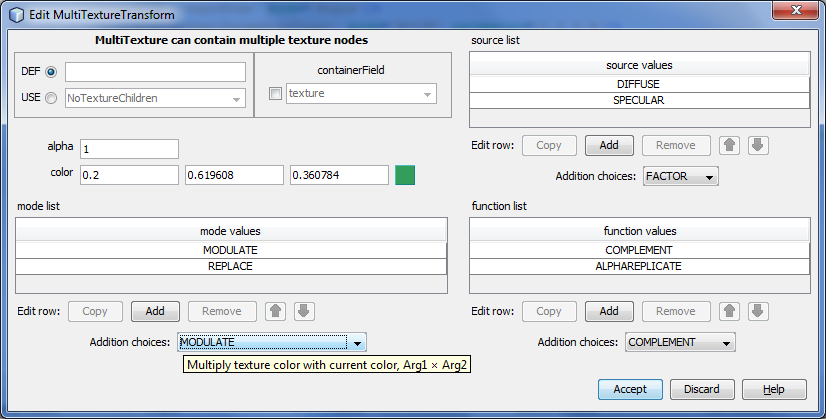Select the DEF radio button
Screen dimensions: 826x419
pos(51,72)
